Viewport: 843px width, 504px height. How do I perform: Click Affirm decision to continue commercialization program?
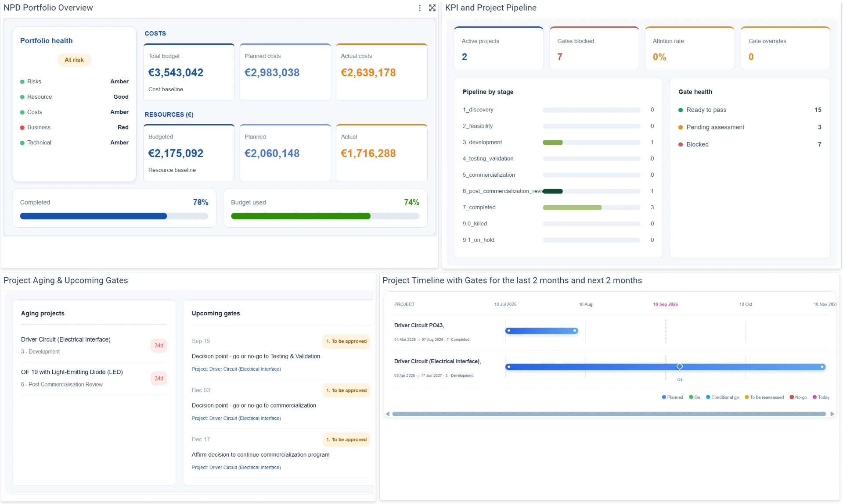(x=261, y=455)
